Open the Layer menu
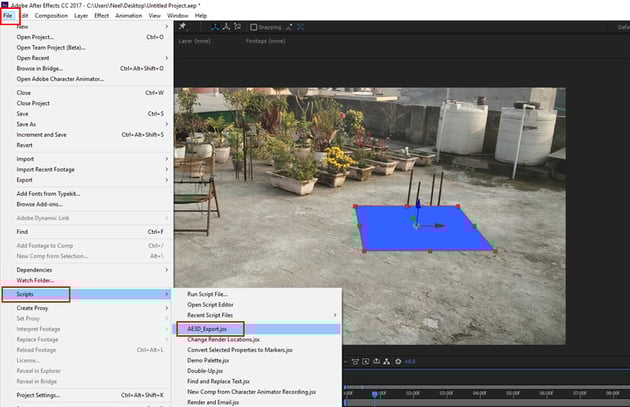Image resolution: width=630 pixels, height=407 pixels. click(81, 16)
